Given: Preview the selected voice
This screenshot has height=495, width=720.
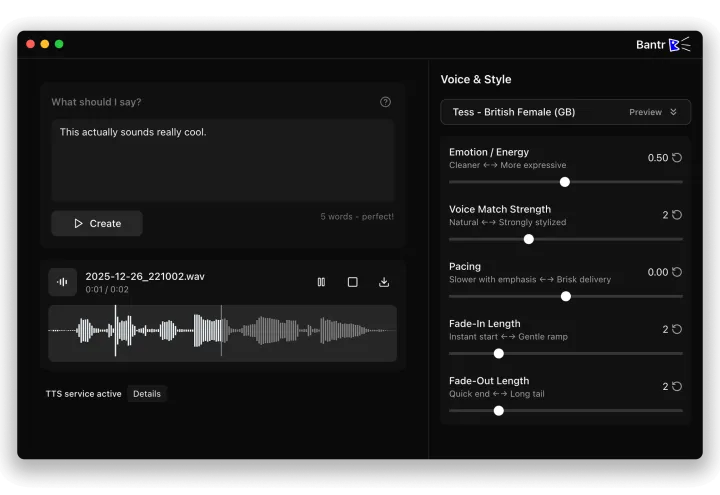Looking at the screenshot, I should pyautogui.click(x=645, y=112).
